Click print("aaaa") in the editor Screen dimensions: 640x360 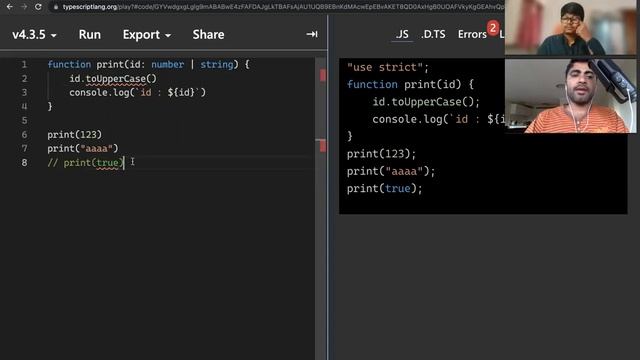(82, 149)
